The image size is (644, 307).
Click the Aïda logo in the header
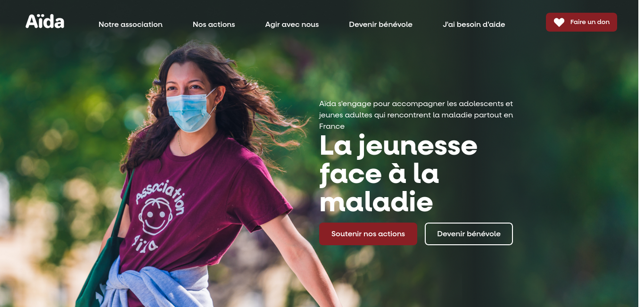pyautogui.click(x=45, y=22)
